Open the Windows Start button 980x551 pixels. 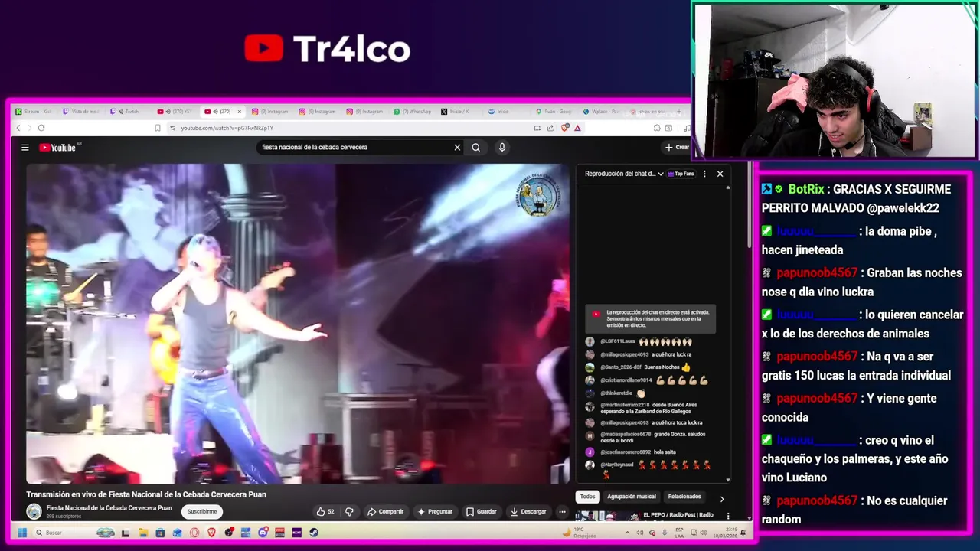tap(22, 533)
